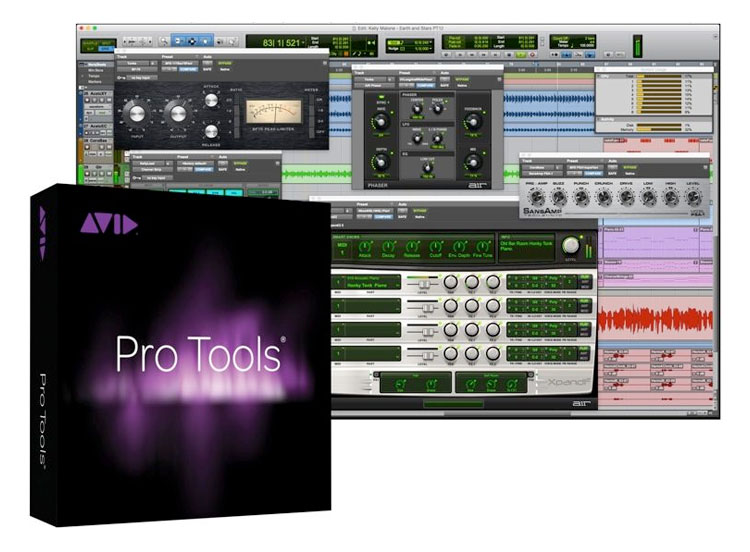Move Xpand first part level fader

(423, 284)
